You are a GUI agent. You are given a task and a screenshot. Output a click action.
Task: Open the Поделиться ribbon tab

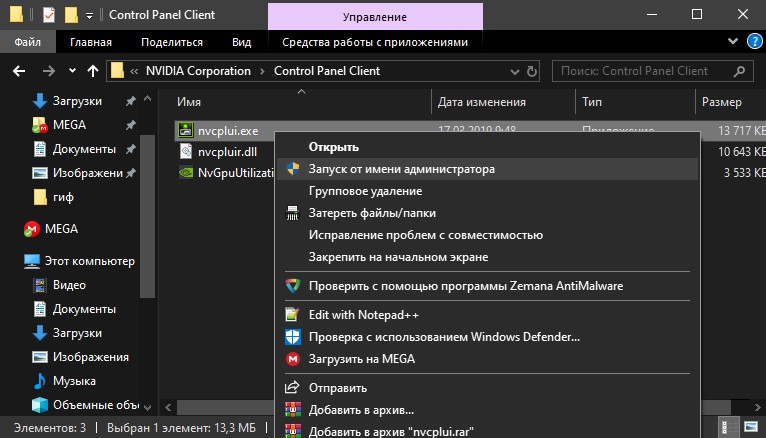click(x=172, y=42)
